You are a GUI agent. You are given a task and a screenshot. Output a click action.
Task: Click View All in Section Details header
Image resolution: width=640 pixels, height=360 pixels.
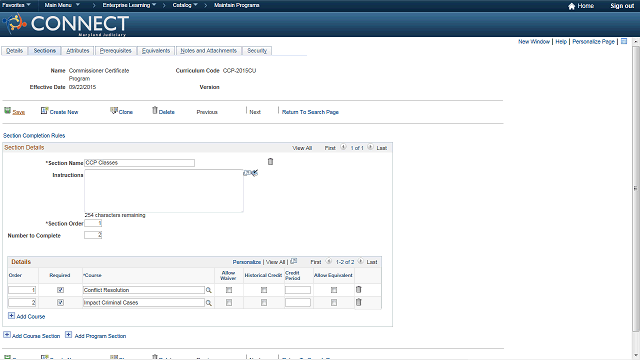click(302, 148)
